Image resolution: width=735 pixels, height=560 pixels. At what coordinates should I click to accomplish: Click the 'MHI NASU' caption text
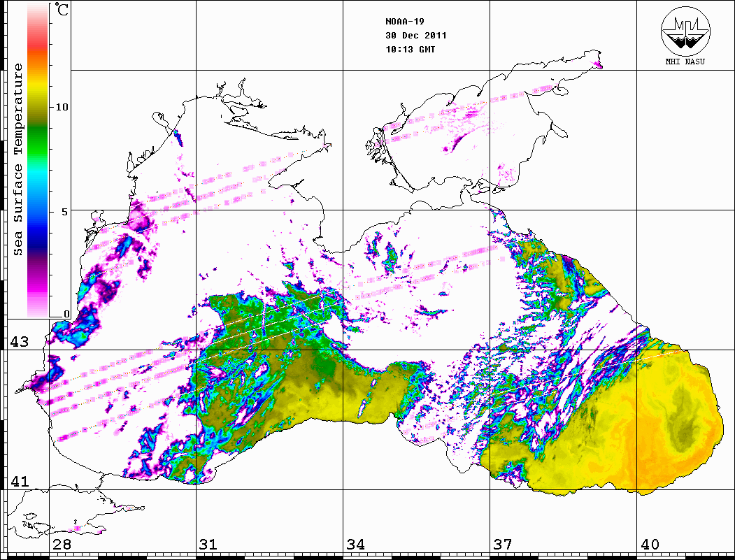point(685,62)
